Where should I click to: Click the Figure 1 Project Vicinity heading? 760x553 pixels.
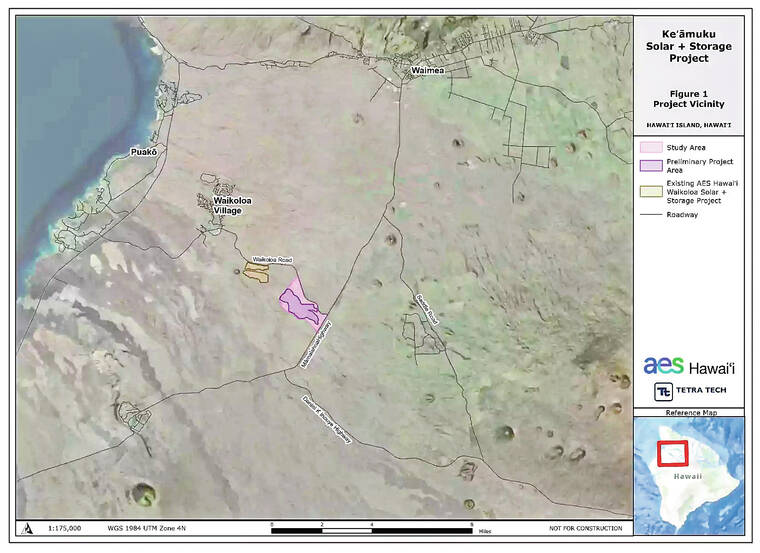[x=688, y=97]
